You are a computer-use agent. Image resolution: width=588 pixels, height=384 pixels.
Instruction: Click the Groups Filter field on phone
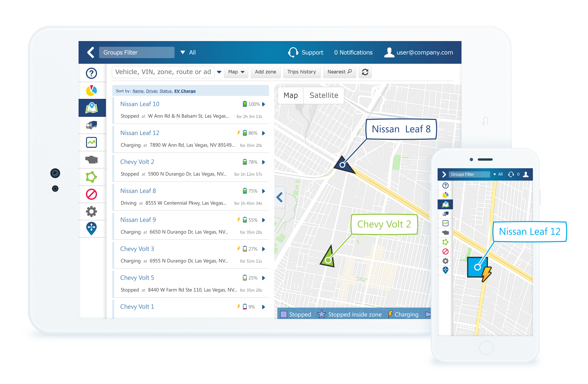[x=469, y=175]
